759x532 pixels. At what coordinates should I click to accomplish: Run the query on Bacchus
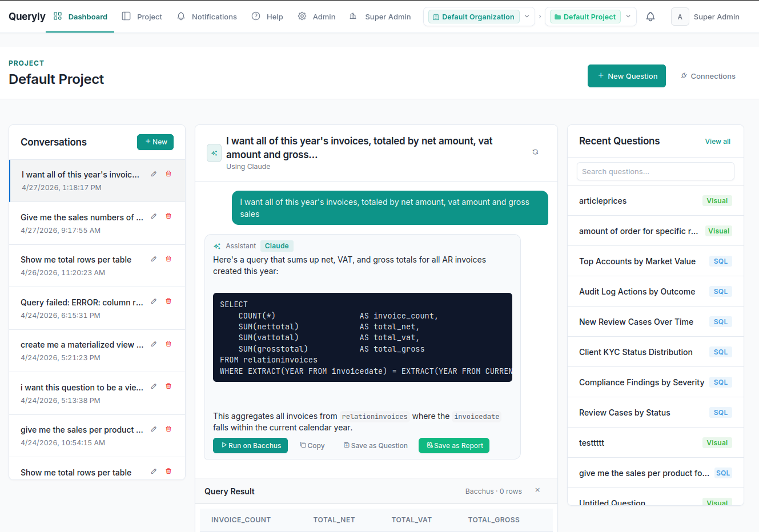[250, 446]
